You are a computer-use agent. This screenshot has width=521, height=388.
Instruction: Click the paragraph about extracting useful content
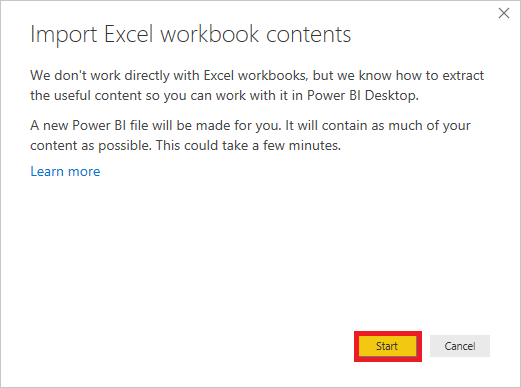coord(257,85)
